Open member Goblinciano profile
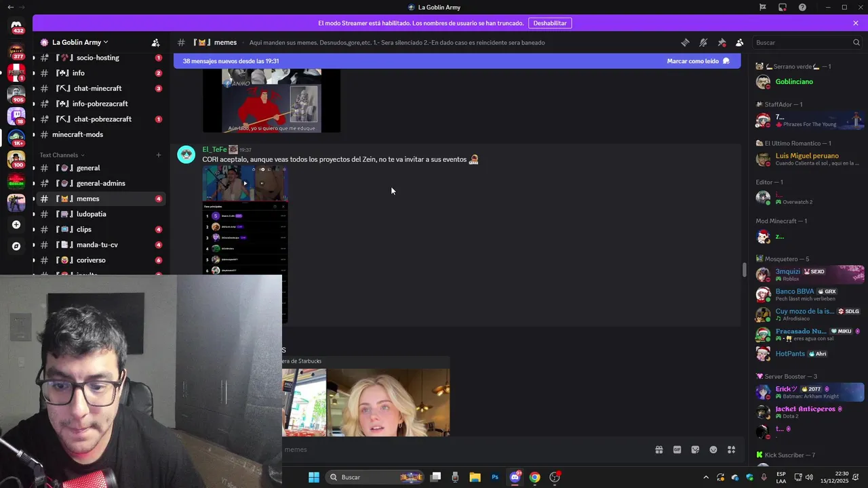The width and height of the screenshot is (868, 488). coord(810,82)
